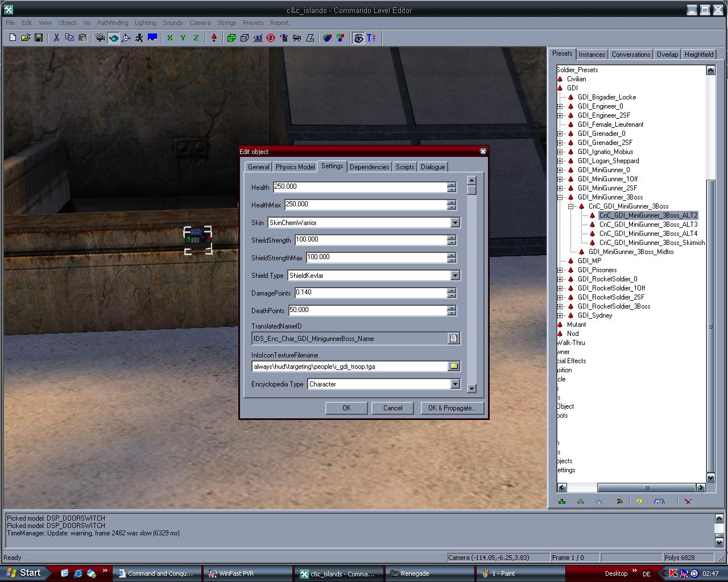The image size is (728, 582).
Task: Click the Save disk icon in toolbar
Action: pos(39,38)
